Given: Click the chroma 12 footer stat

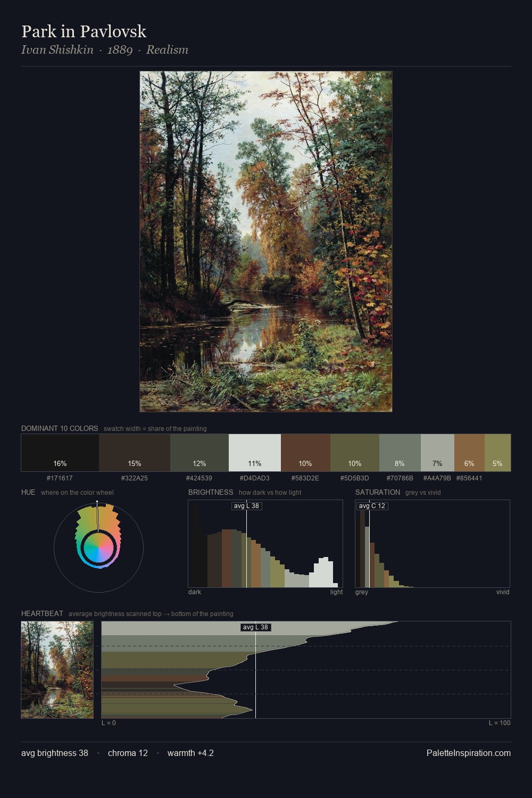Looking at the screenshot, I should tap(128, 753).
